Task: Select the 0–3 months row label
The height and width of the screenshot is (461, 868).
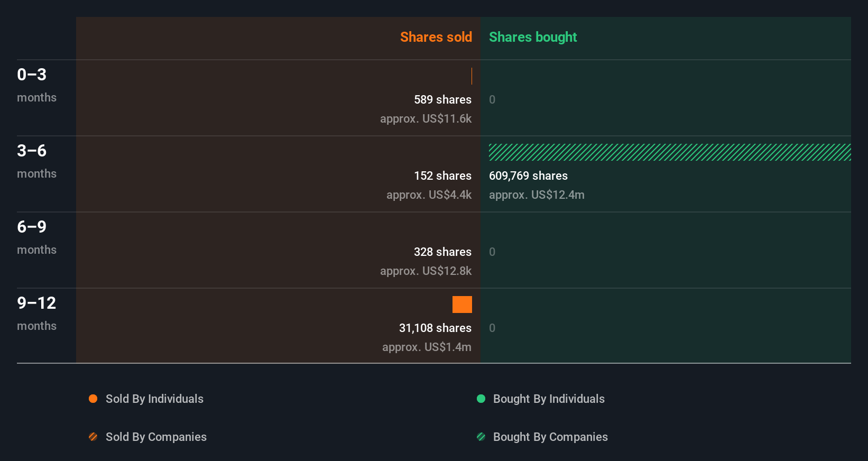Action: (x=36, y=85)
